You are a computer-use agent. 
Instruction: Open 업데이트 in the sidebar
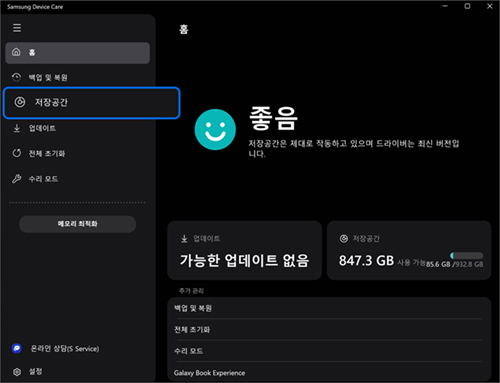coord(77,128)
